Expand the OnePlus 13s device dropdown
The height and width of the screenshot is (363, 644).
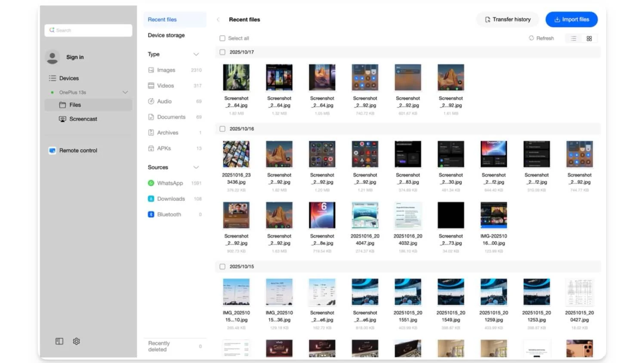tap(125, 92)
